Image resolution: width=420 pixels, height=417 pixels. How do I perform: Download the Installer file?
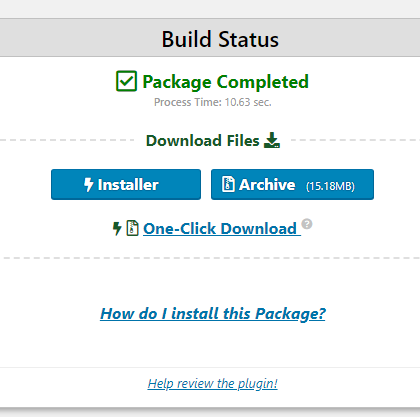point(126,184)
